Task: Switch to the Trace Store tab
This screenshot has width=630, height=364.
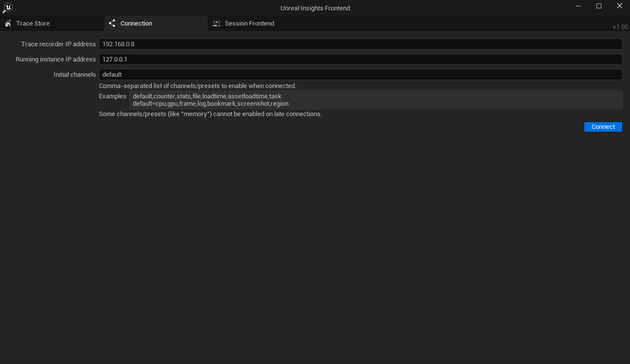Action: coord(52,24)
